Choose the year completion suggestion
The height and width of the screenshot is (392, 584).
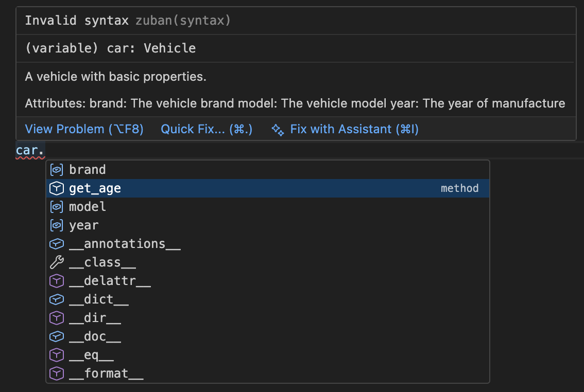(x=83, y=225)
